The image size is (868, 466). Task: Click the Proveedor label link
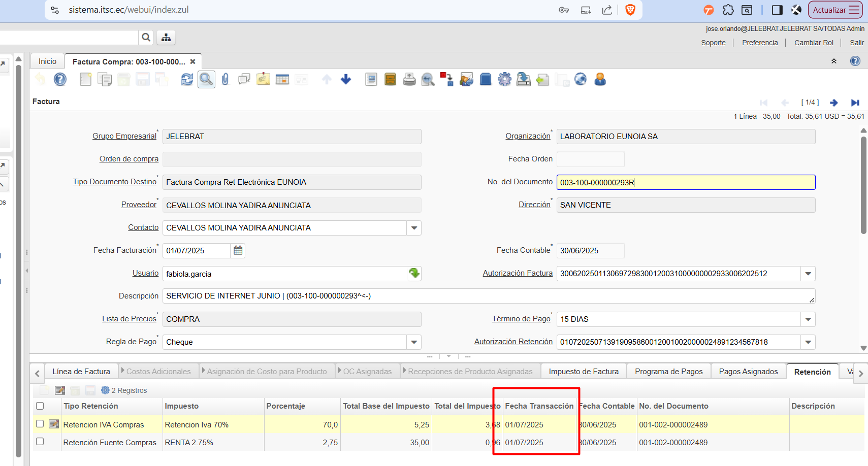click(x=139, y=205)
